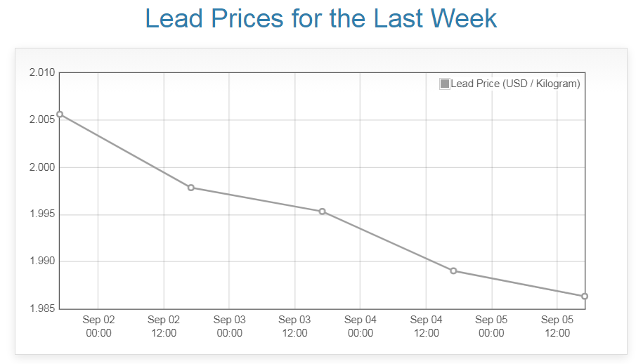Select the fourth data point near 1.989
The image size is (643, 364).
coord(453,271)
